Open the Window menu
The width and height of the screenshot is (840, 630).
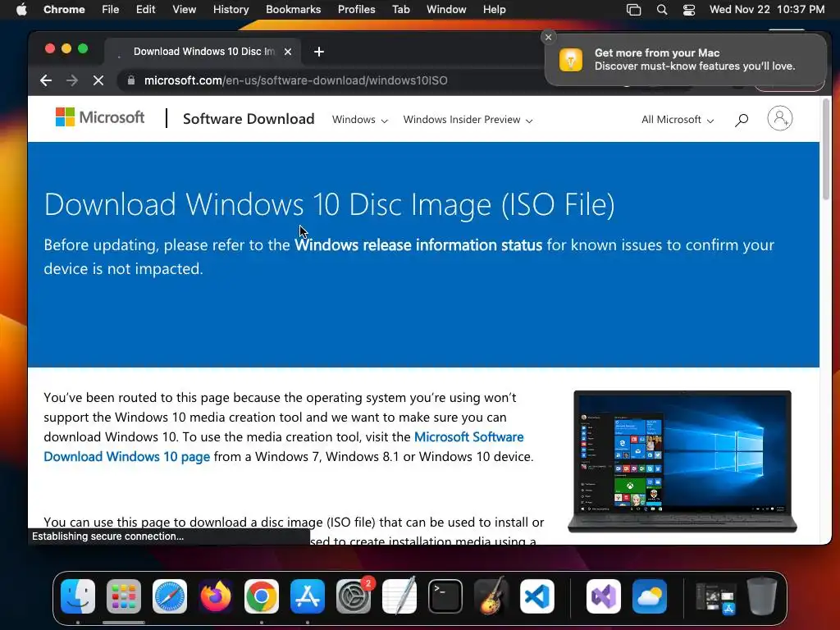[x=446, y=9]
